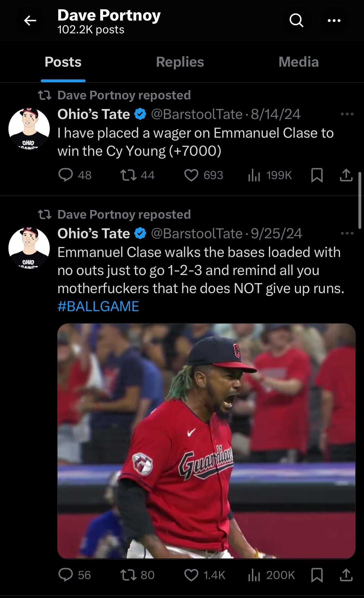Tap the back arrow icon
Image resolution: width=364 pixels, height=598 pixels.
click(x=30, y=21)
